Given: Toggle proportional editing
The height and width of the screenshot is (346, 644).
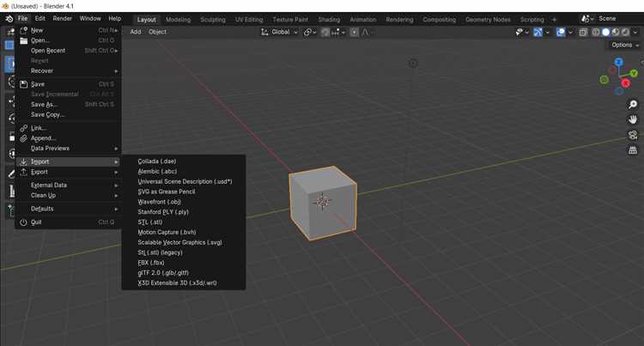Looking at the screenshot, I should pos(354,32).
